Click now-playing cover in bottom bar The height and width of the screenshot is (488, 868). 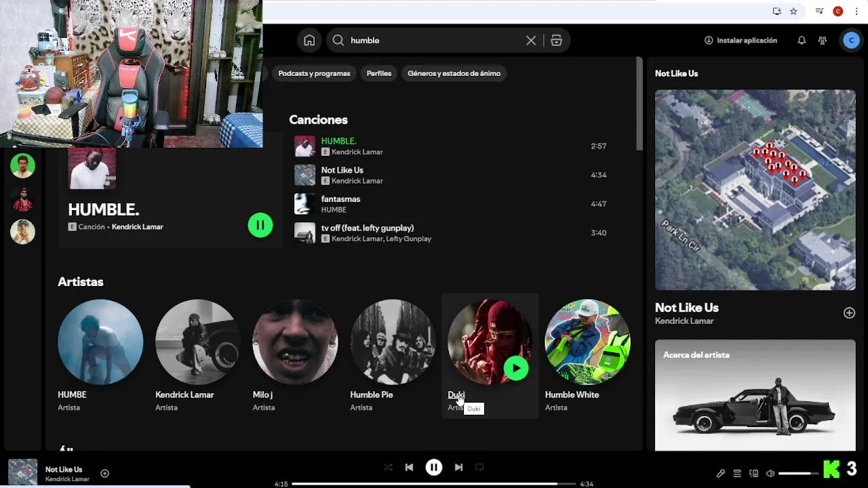[x=22, y=473]
